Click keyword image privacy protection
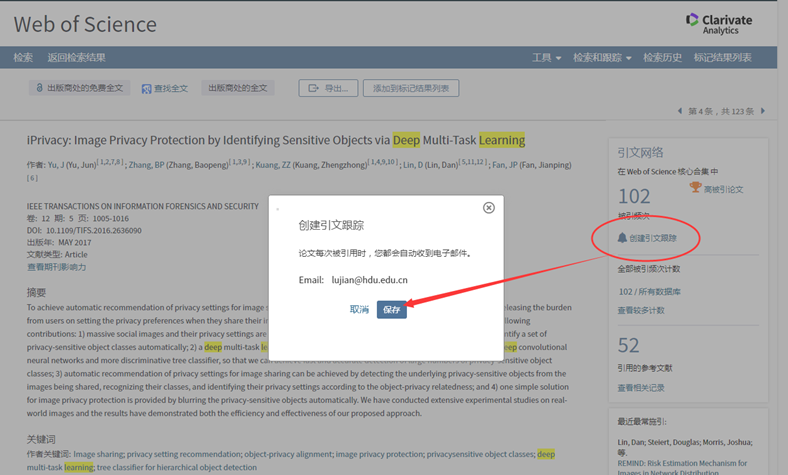 379,454
